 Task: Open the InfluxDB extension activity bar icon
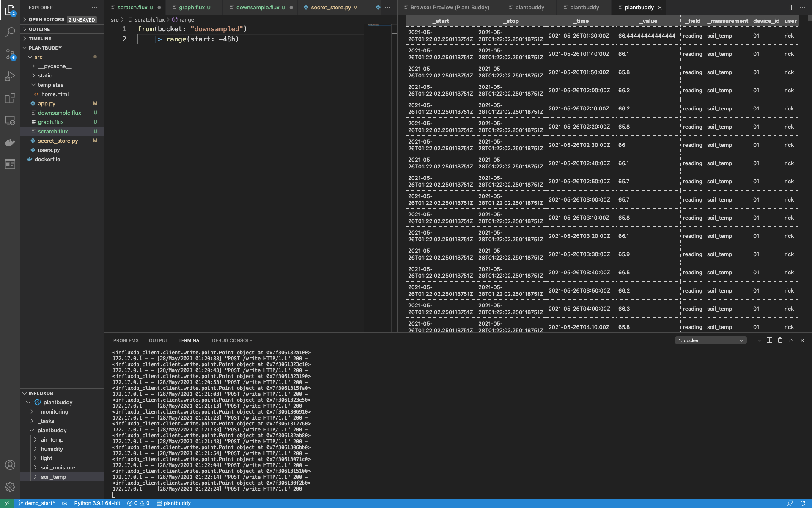[10, 164]
